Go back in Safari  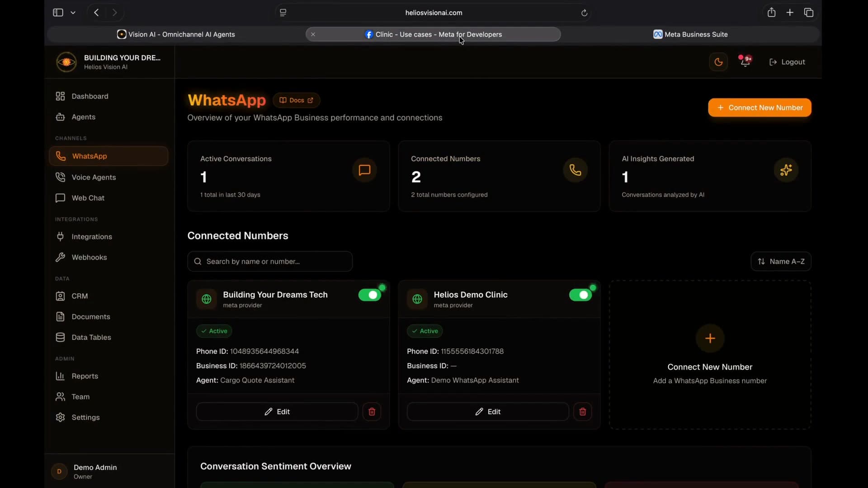pyautogui.click(x=96, y=13)
